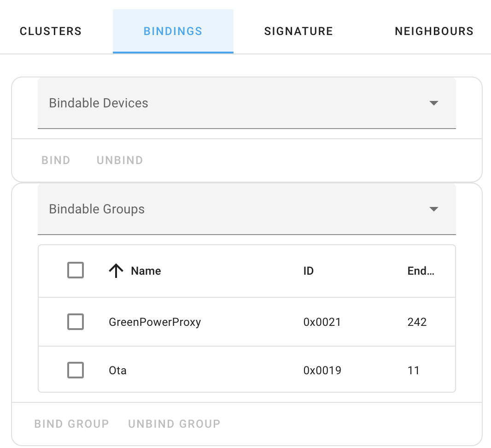Sort table by Name column header
This screenshot has height=448, width=491.
pyautogui.click(x=146, y=271)
